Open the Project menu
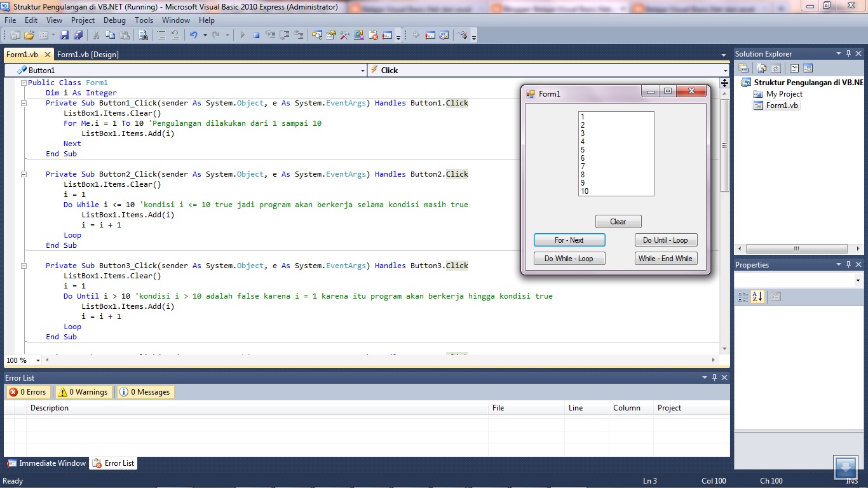 [83, 20]
